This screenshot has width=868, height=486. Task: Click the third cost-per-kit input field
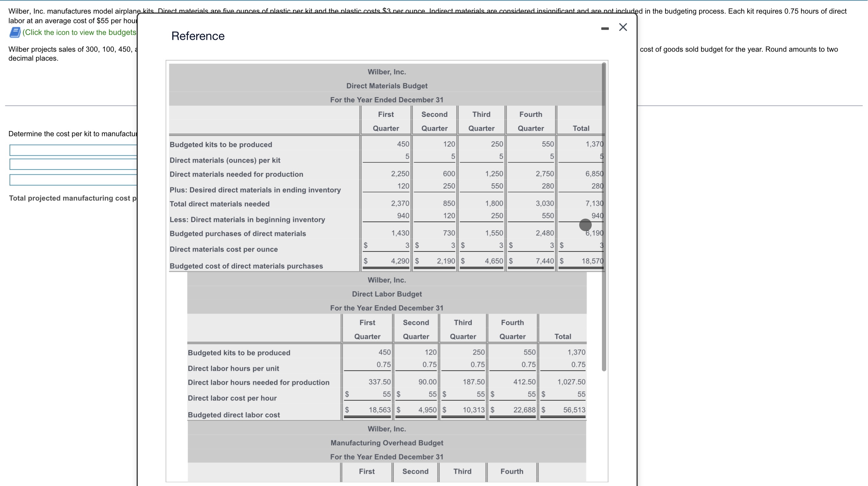click(73, 180)
